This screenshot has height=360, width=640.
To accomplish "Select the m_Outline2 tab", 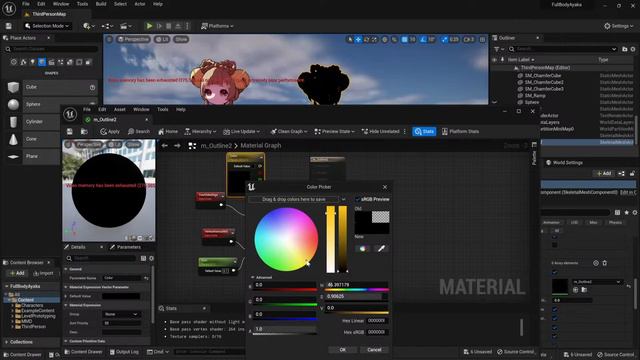I will pos(105,120).
